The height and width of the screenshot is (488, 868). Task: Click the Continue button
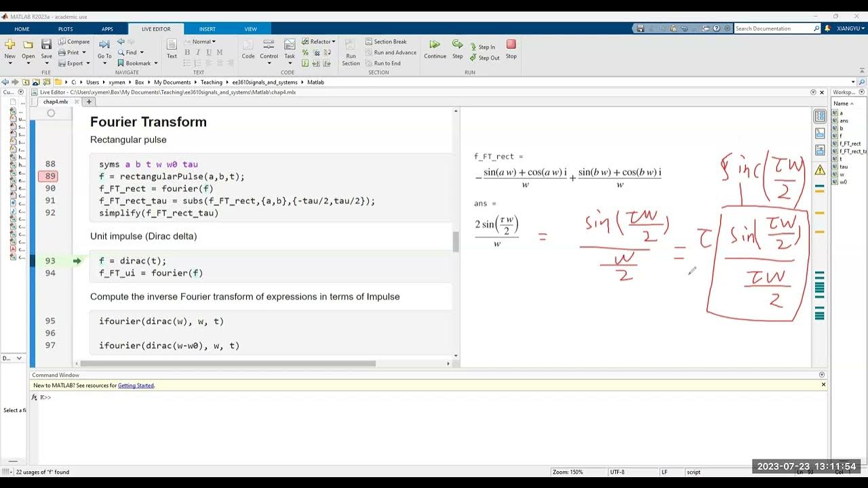pyautogui.click(x=435, y=49)
